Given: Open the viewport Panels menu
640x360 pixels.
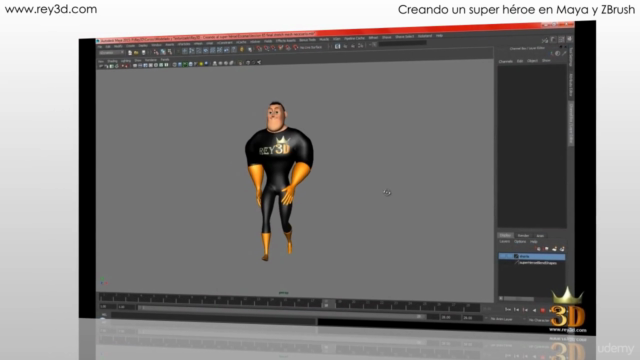Looking at the screenshot, I should [x=165, y=60].
